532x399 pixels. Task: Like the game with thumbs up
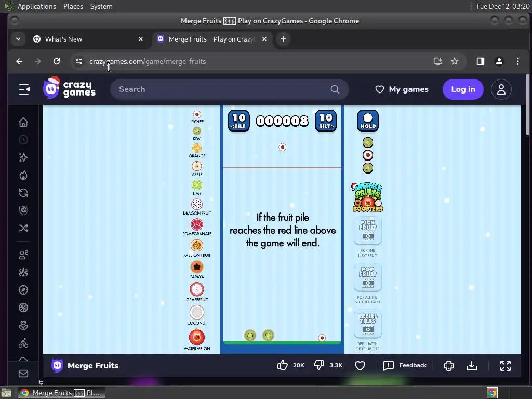[x=282, y=365]
